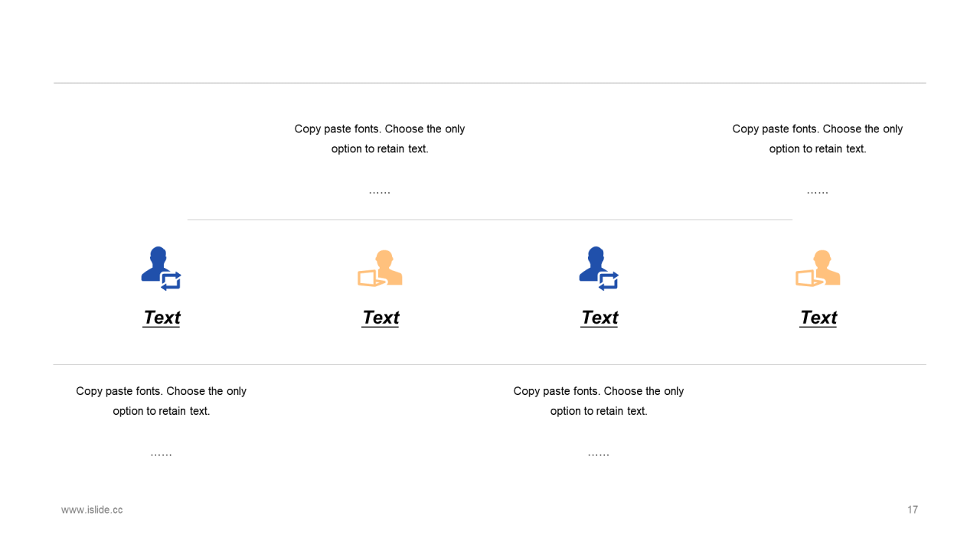Select the first orange user-with-tablet icon
The width and height of the screenshot is (980, 551).
(381, 269)
